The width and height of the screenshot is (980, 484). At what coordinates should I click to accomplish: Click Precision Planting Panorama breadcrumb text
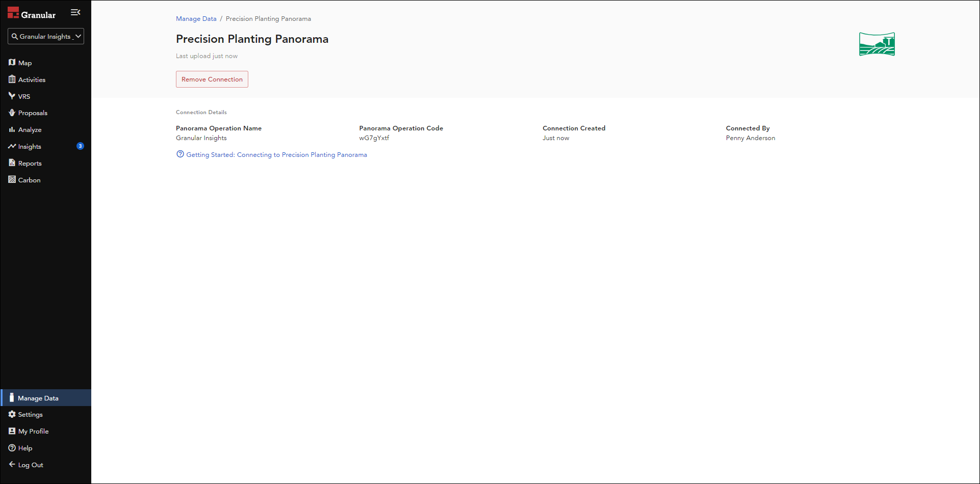[x=268, y=19]
